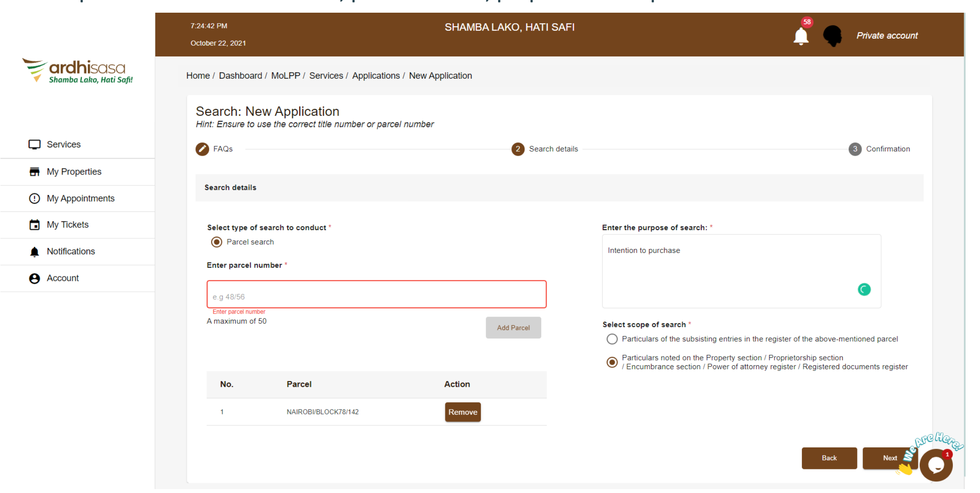Click the My Appointments clock icon

35,199
